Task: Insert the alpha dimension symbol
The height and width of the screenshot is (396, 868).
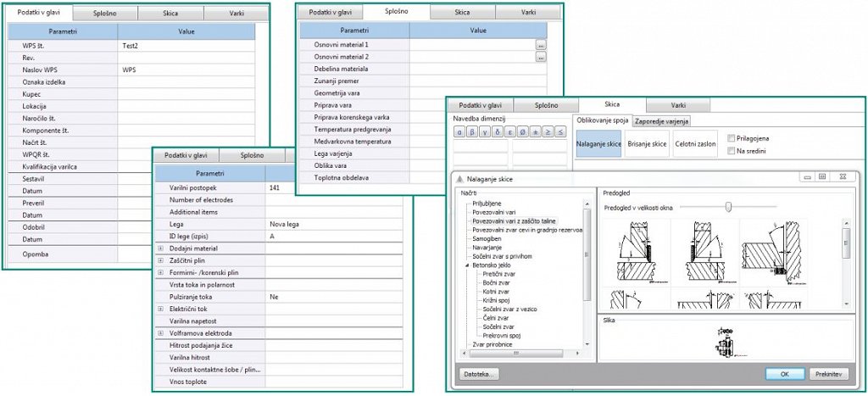Action: tap(459, 132)
